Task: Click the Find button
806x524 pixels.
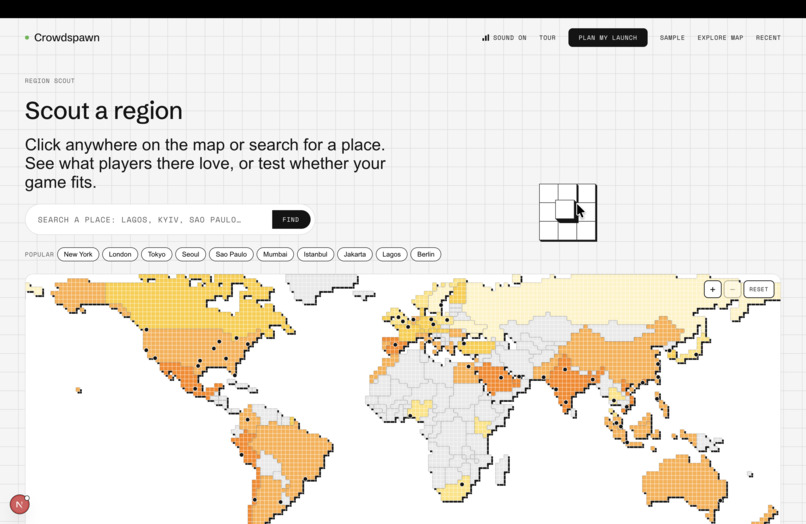Action: click(291, 220)
